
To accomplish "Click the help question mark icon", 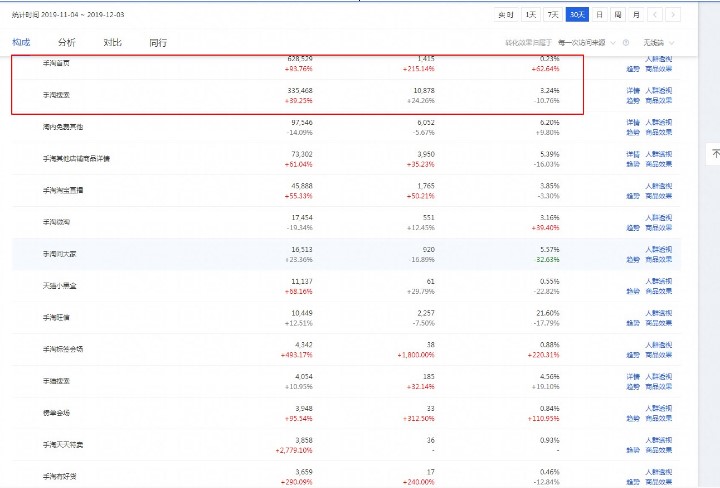I will (x=626, y=43).
